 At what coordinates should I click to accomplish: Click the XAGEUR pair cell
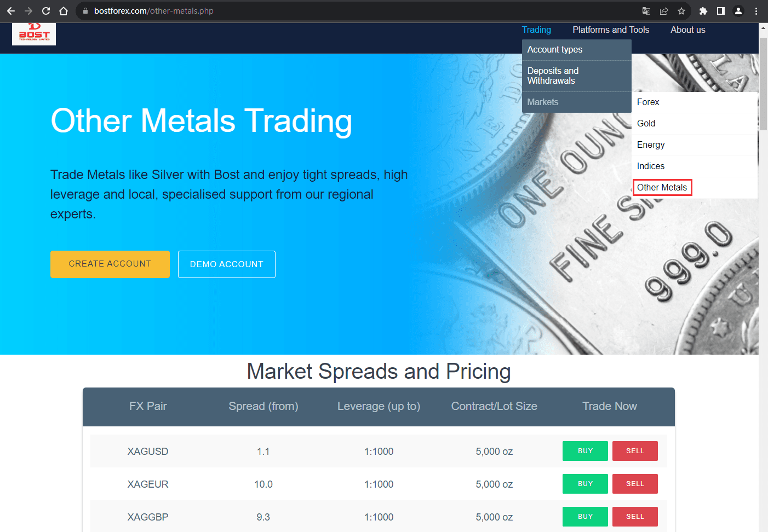coord(148,484)
